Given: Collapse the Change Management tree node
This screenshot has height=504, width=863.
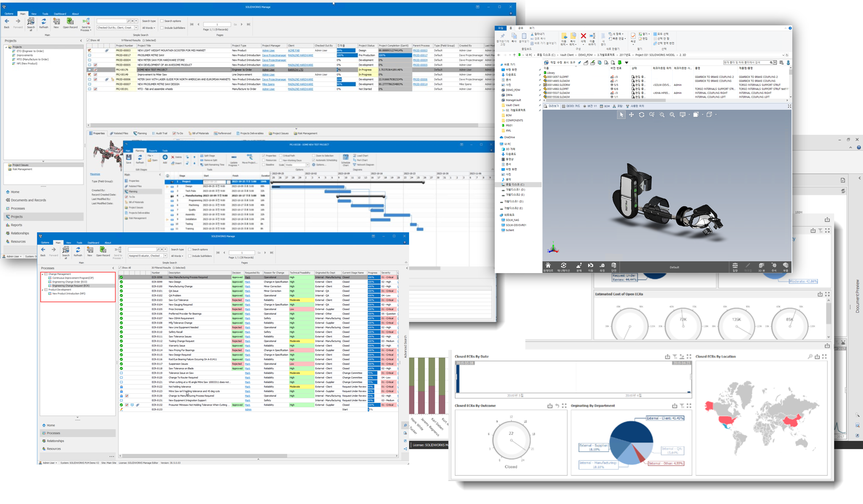Looking at the screenshot, I should (43, 274).
